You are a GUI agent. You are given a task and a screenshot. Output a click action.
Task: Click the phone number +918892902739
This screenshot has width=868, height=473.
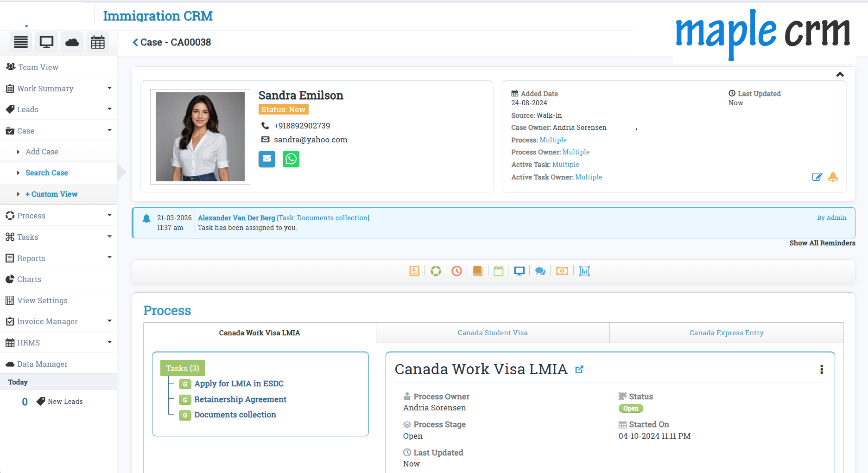point(302,126)
